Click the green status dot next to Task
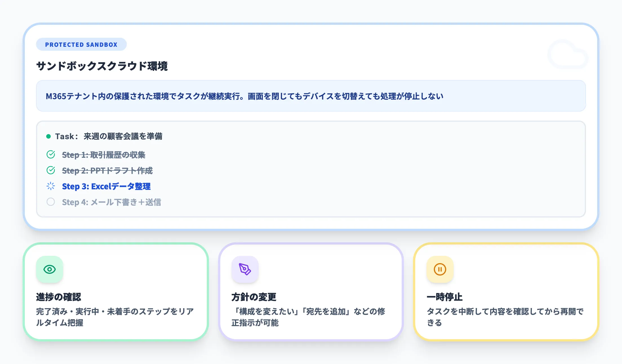The image size is (622, 364). point(48,136)
